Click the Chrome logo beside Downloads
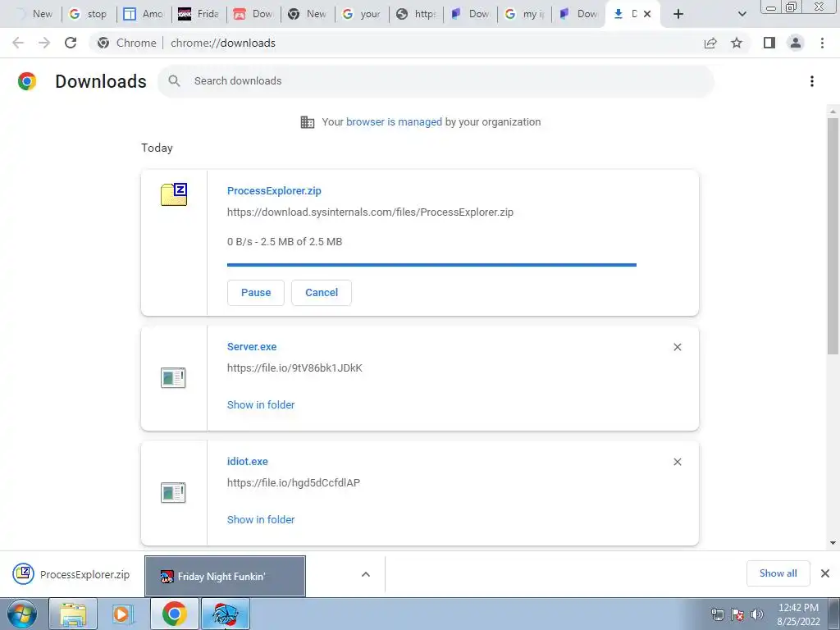840x630 pixels. pos(27,81)
